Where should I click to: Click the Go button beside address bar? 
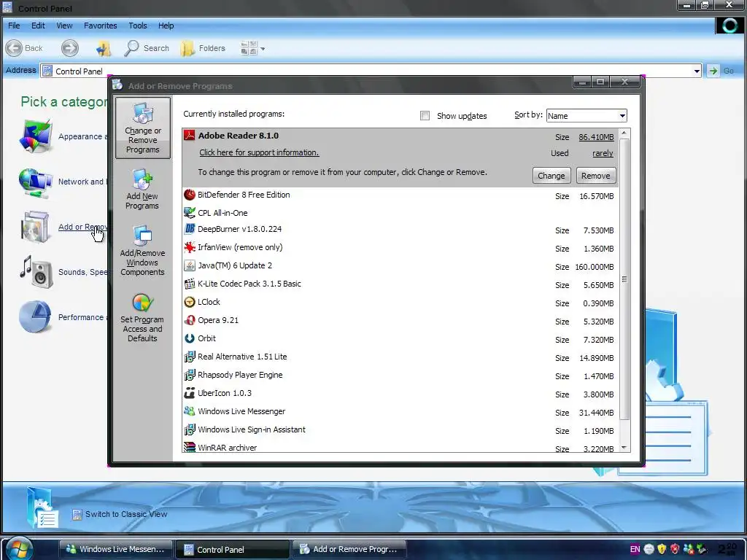[x=721, y=71]
